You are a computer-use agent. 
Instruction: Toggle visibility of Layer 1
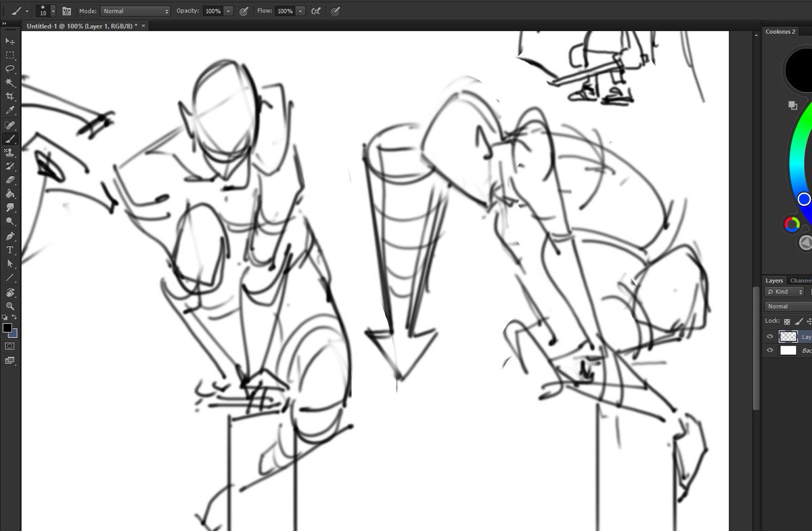tap(769, 336)
